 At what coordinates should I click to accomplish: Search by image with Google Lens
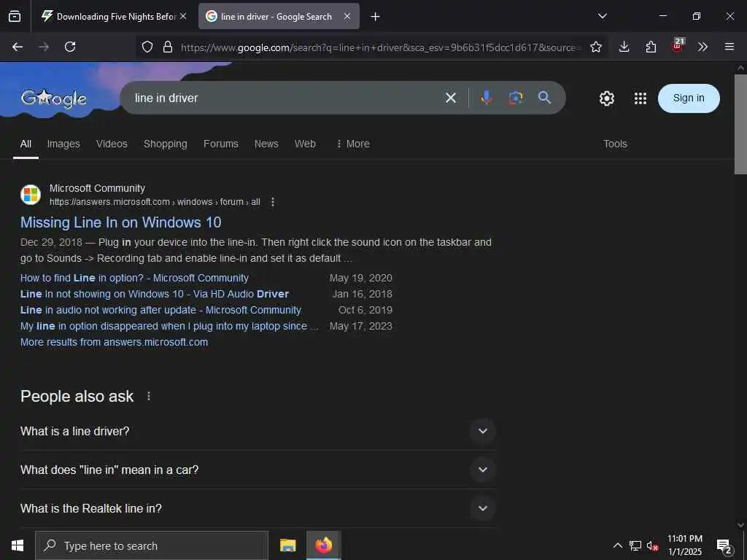tap(516, 98)
